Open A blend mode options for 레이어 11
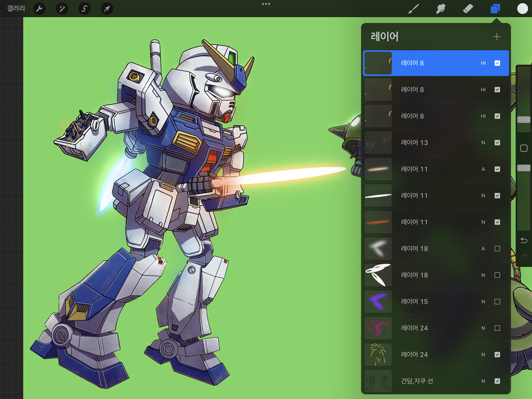Screen dimensions: 532x399 [483, 169]
